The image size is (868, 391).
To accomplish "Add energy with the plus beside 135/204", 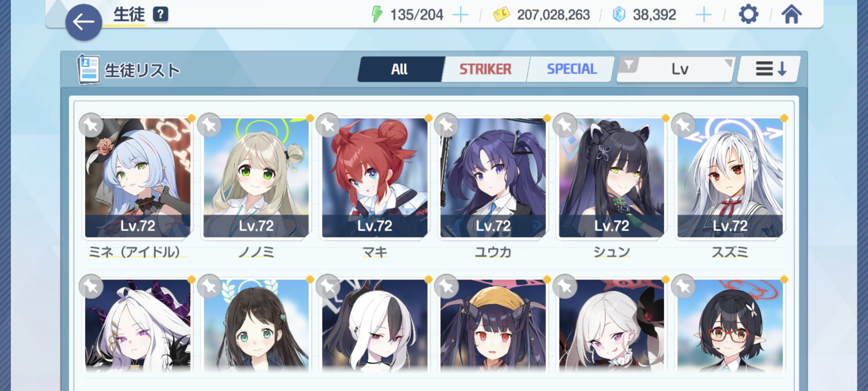I will pyautogui.click(x=460, y=15).
